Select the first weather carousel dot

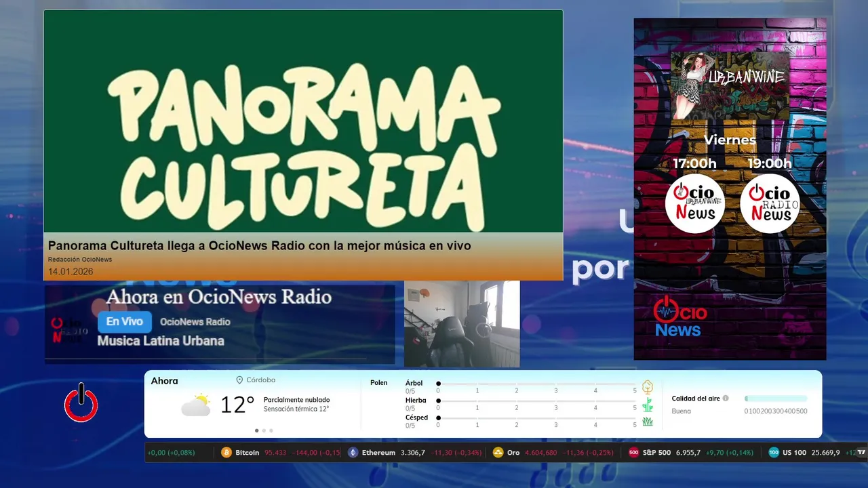[x=256, y=430]
